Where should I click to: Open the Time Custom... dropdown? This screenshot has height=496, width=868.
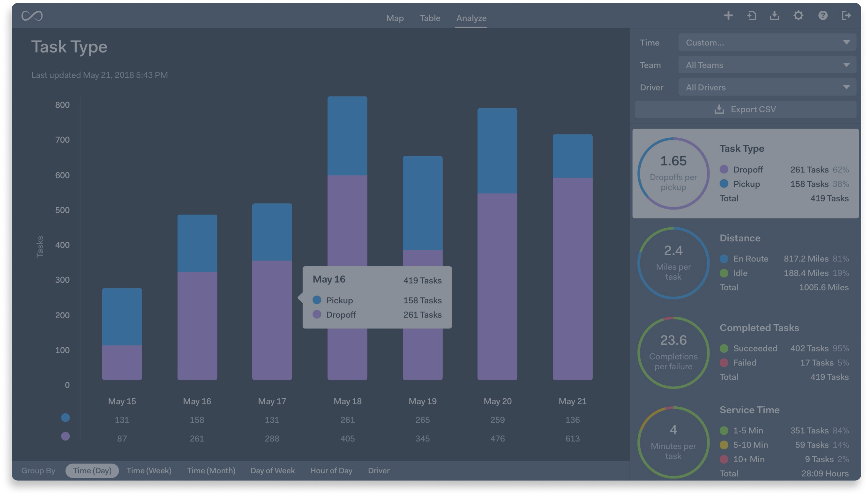tap(767, 43)
